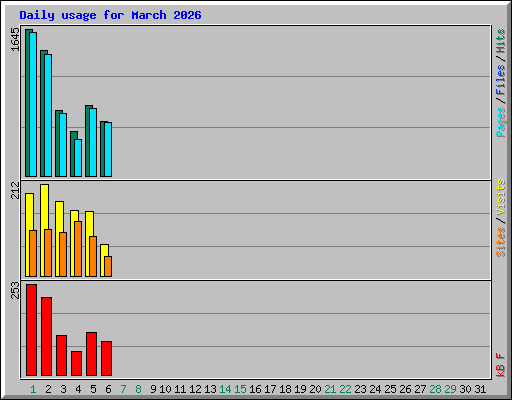Click green weekend day 14 label
Image resolution: width=512 pixels, height=400 pixels.
[225, 389]
